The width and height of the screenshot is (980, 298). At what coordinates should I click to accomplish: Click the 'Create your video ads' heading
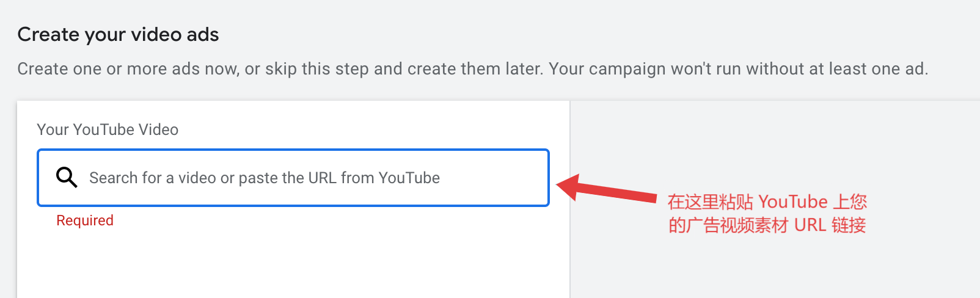click(118, 35)
